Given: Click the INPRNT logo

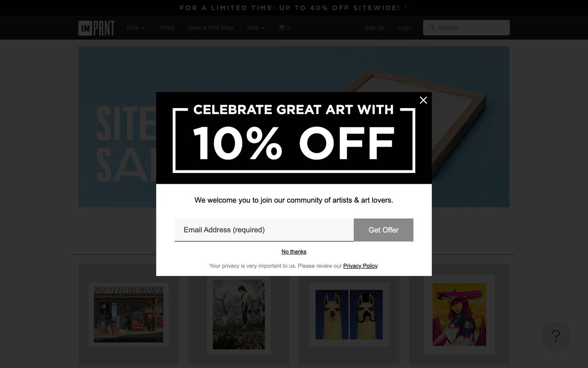Looking at the screenshot, I should 96,27.
